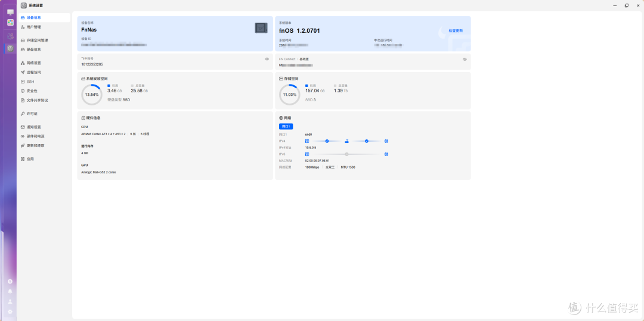Click the second checkmark in the IPv4 chain
Screen dimensions: 644x321
367,141
